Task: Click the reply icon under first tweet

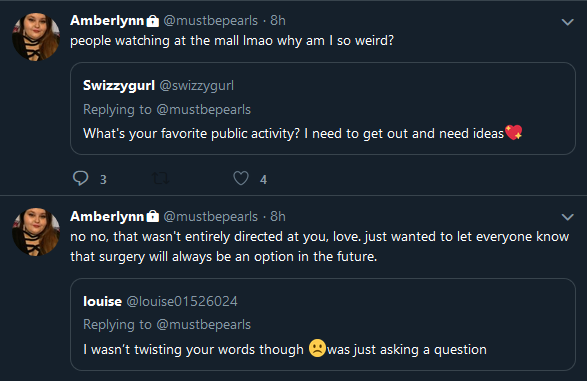Action: coord(80,179)
